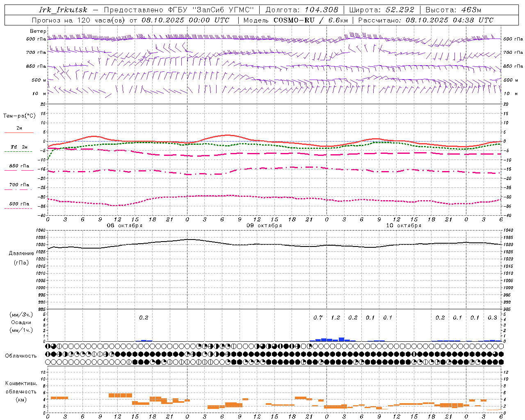Image resolution: width=525 pixels, height=420 pixels.
Task: Click the '1.2' precipitation amount
Action: [x=336, y=317]
